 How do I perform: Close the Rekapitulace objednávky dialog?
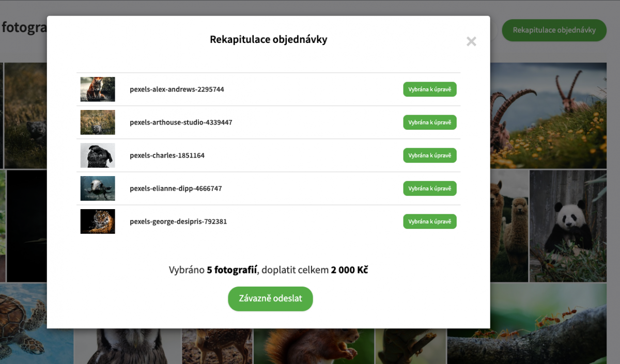[471, 42]
